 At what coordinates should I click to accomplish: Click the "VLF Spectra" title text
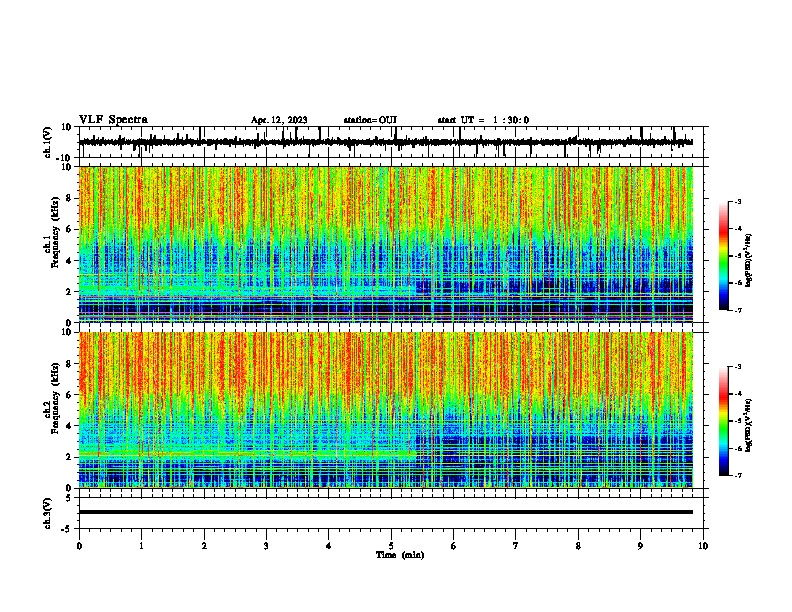(113, 120)
